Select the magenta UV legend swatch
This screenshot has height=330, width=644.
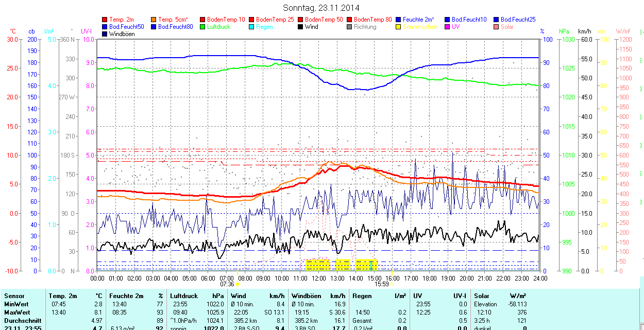tap(448, 27)
